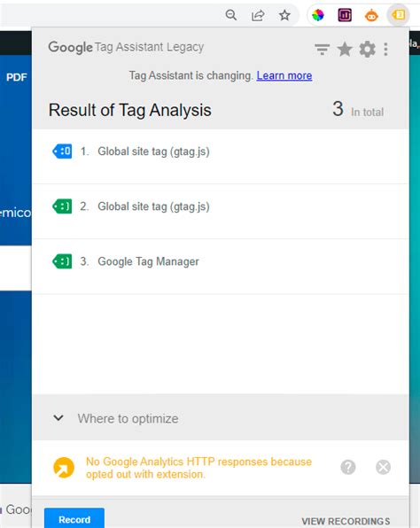420x528 pixels.
Task: Bookmark this page with the star icon
Action: point(284,15)
